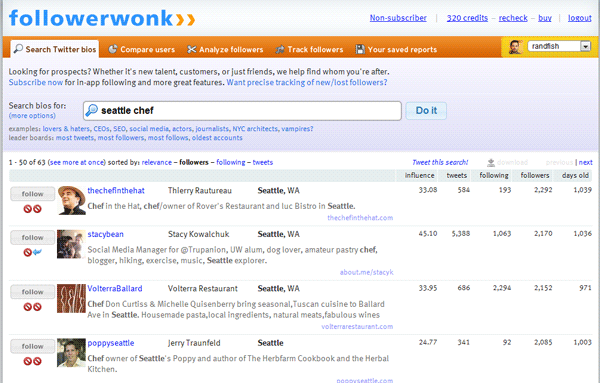Click the NYC architects example
The image size is (600, 383).
(x=255, y=129)
